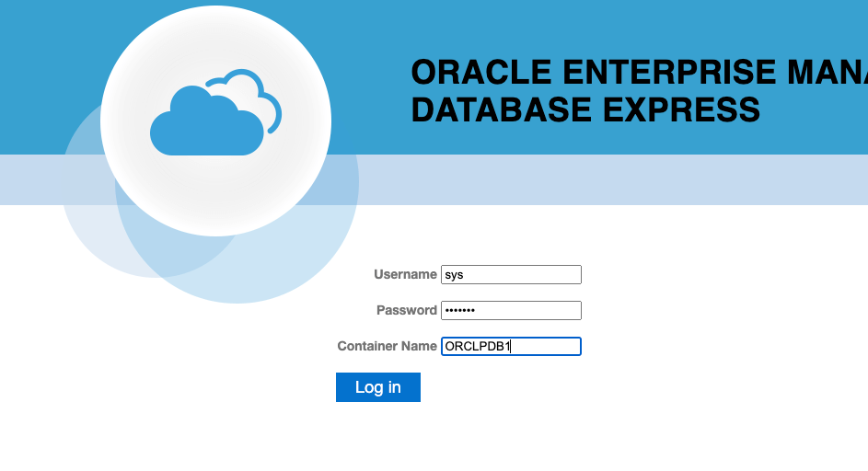
Task: Click the blue cloud logo icon
Action: (216, 112)
